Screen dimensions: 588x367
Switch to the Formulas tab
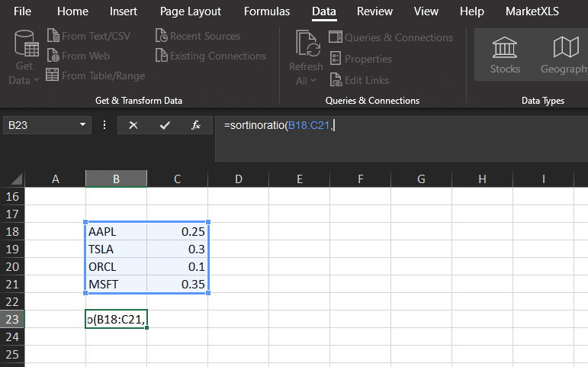pos(266,11)
